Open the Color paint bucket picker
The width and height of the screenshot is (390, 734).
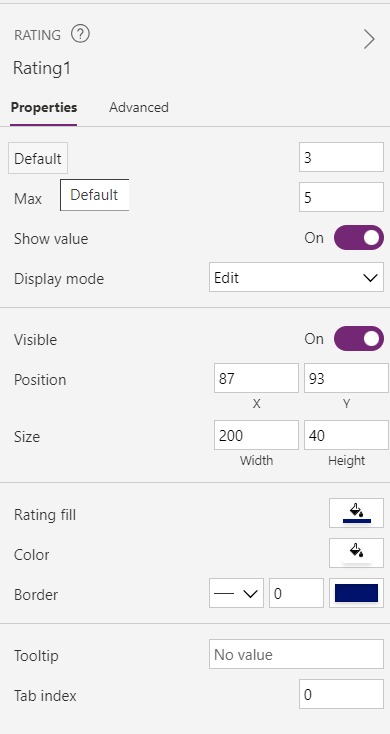click(x=356, y=553)
